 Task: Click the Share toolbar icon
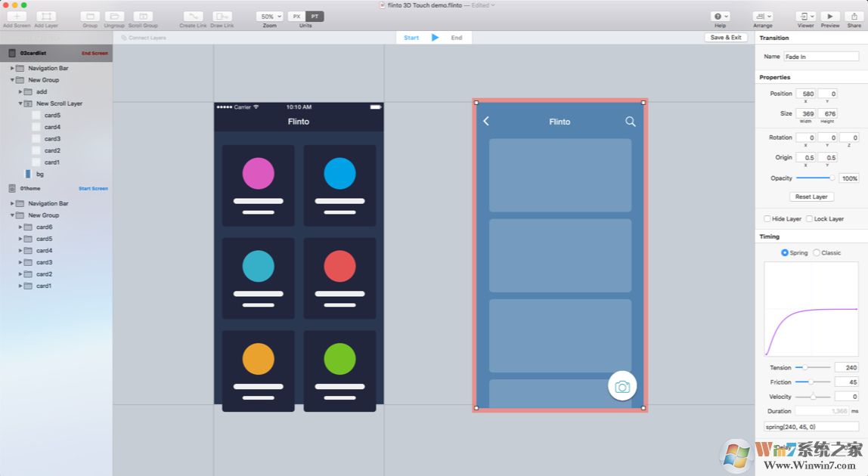[854, 17]
